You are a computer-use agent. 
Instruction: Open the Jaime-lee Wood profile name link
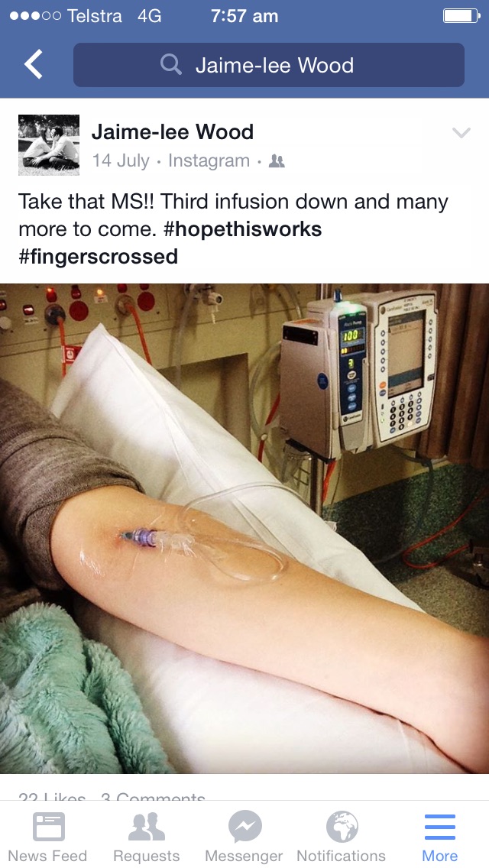point(172,131)
